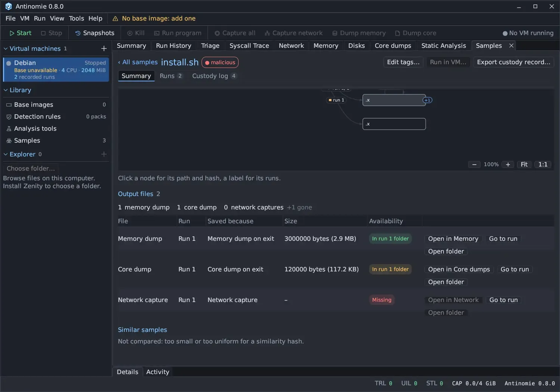Open folder for Memory dump row
560x392 pixels.
(446, 252)
